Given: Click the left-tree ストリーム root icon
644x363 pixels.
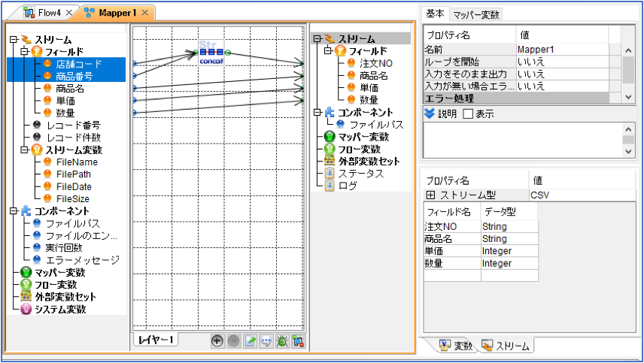Looking at the screenshot, I should pyautogui.click(x=26, y=40).
